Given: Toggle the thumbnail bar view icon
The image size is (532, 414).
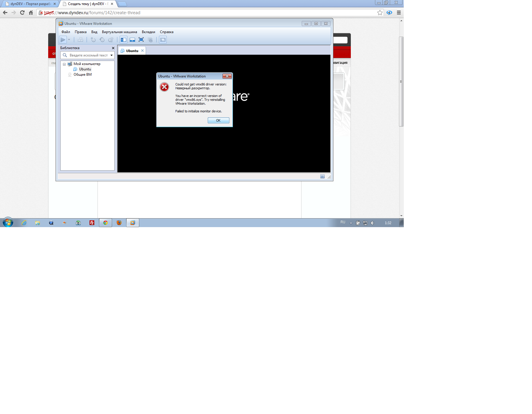Looking at the screenshot, I should 132,40.
